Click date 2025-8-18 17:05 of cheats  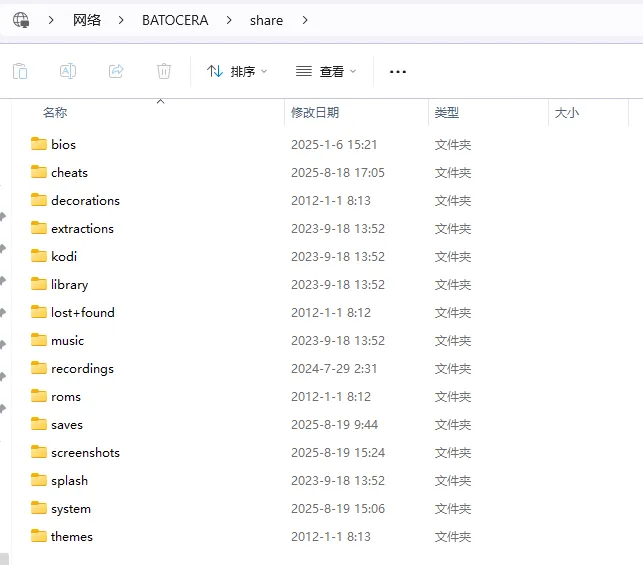pyautogui.click(x=338, y=173)
